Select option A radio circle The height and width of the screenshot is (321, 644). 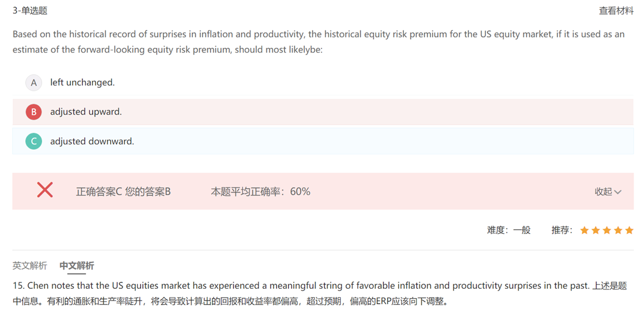tap(33, 82)
